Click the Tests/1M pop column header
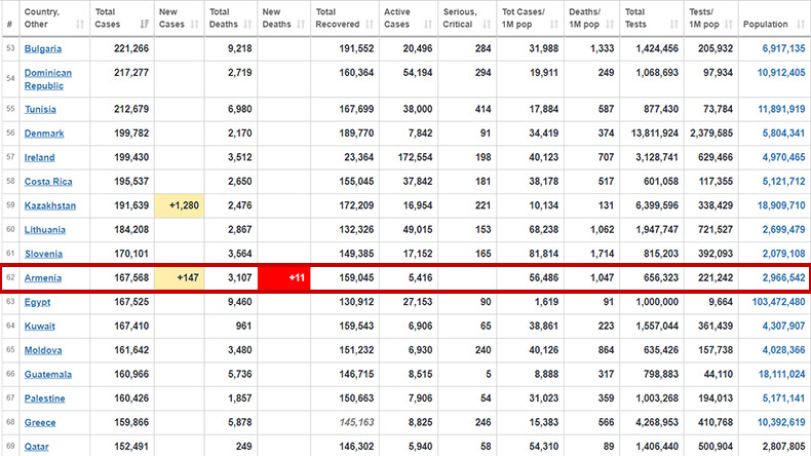The image size is (811, 456). coord(711,18)
